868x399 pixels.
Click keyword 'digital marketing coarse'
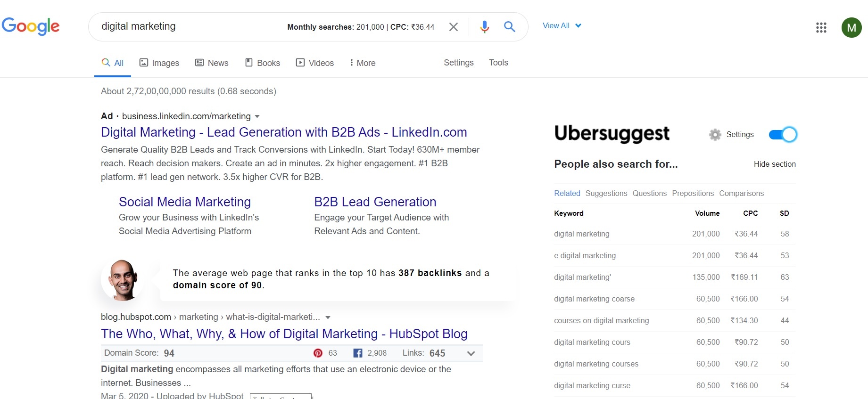click(595, 299)
